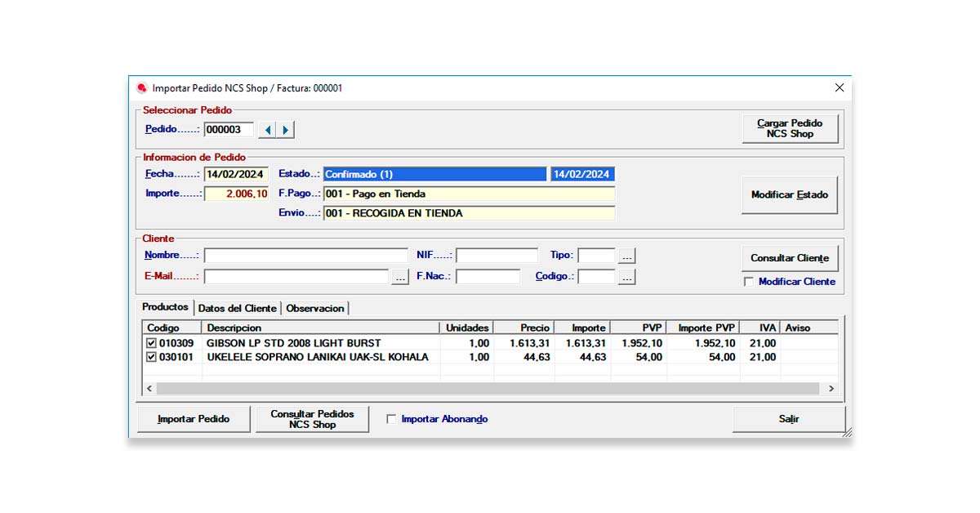
Task: Click the F.Pago field Pago en Tienda
Action: coord(469,194)
